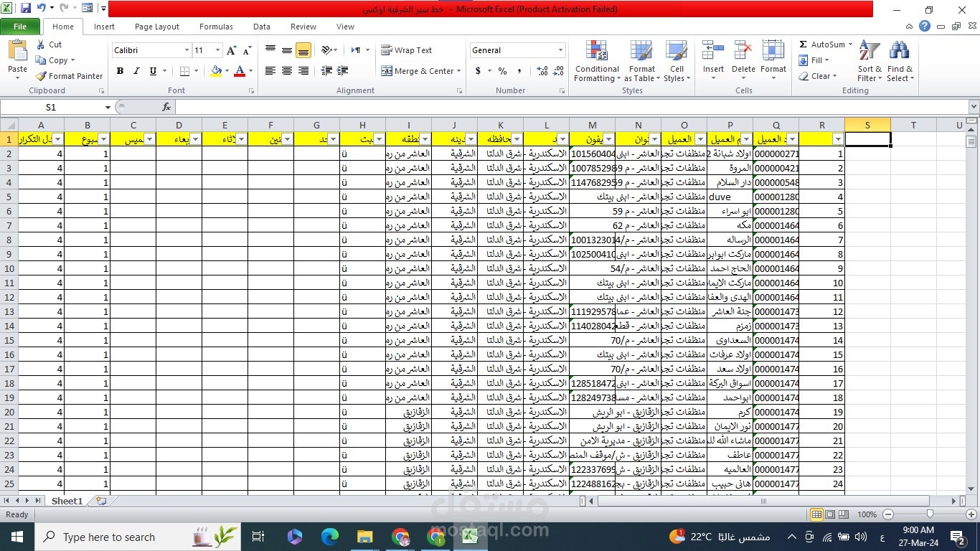
Task: Switch to the View tab
Action: [345, 27]
